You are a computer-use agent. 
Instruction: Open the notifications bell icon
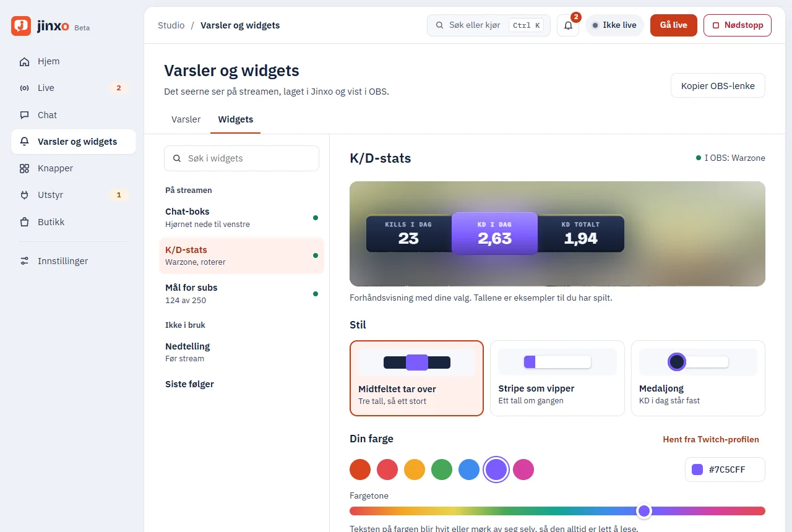point(568,25)
